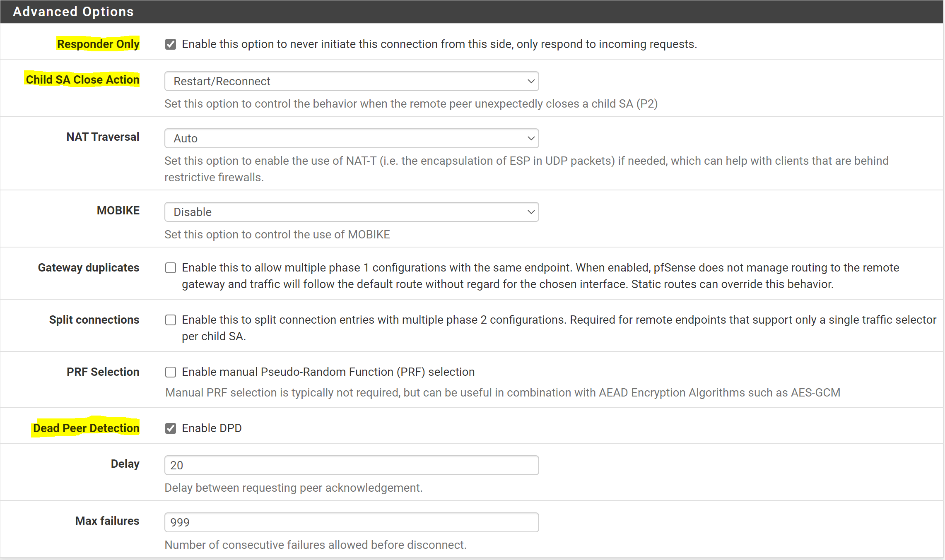Click the Dead Peer Detection label
The height and width of the screenshot is (560, 945).
[86, 428]
